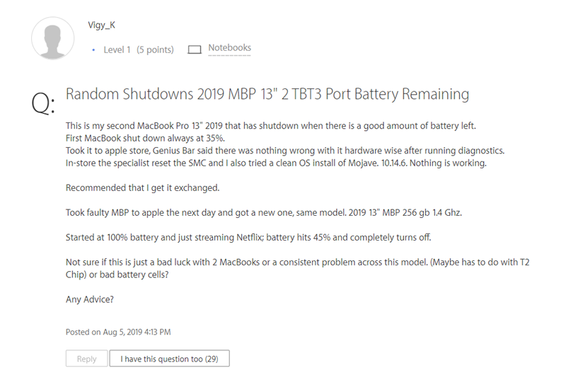Click the large Q: question marker
Image resolution: width=566 pixels, height=392 pixels.
43,103
